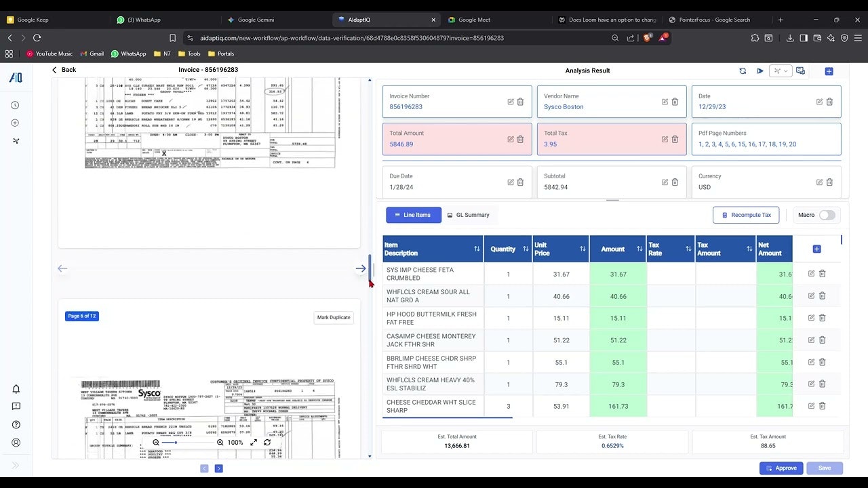The height and width of the screenshot is (488, 868).
Task: Edit the Currency field
Action: coord(819,182)
